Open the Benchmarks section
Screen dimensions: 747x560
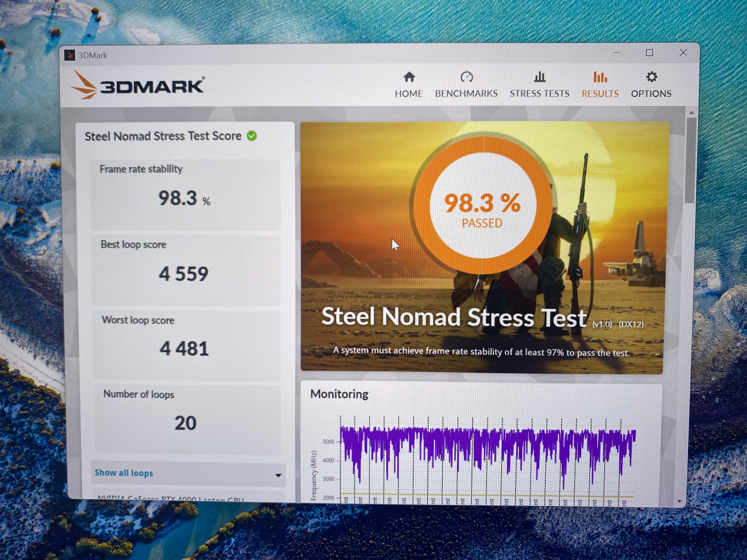tap(466, 84)
